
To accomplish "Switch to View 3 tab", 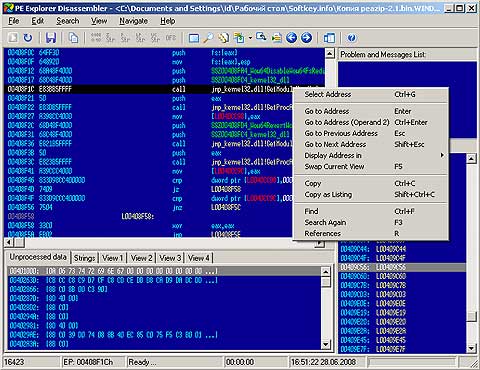I will pos(170,258).
